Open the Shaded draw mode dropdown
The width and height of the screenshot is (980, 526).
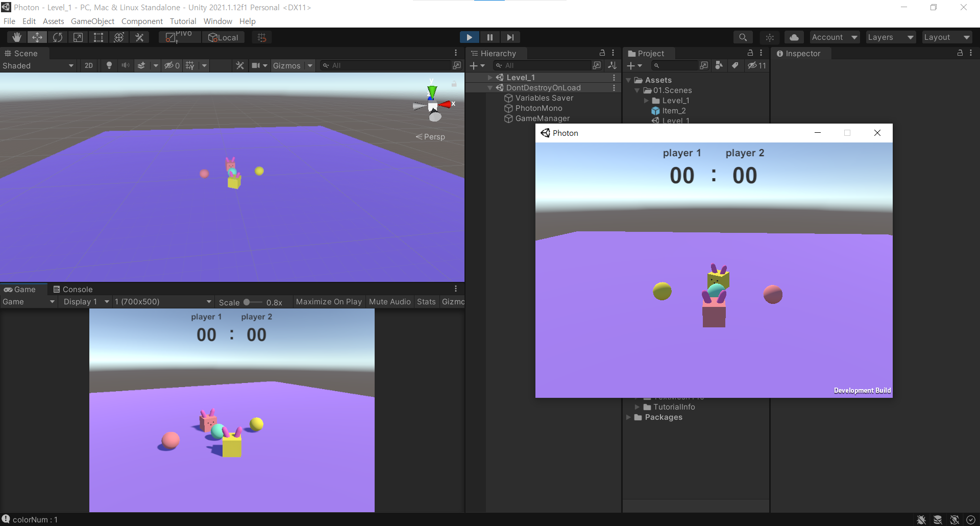[38, 65]
